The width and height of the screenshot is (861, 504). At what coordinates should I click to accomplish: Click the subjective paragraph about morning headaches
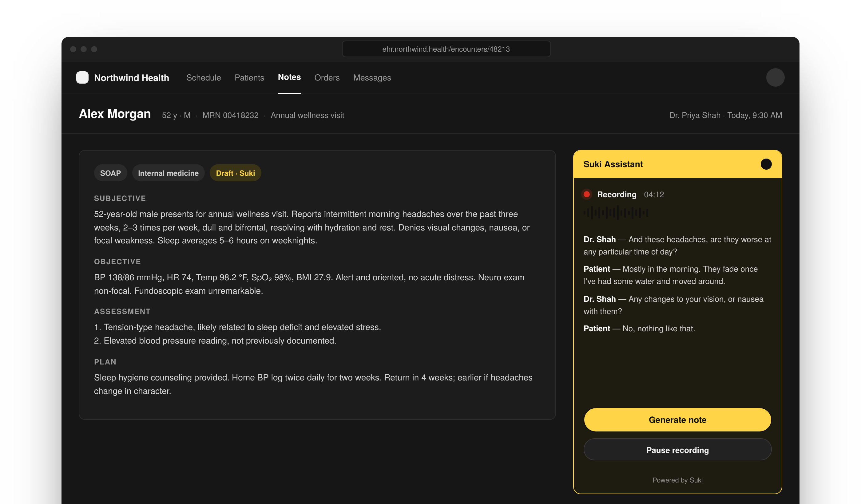click(x=312, y=227)
